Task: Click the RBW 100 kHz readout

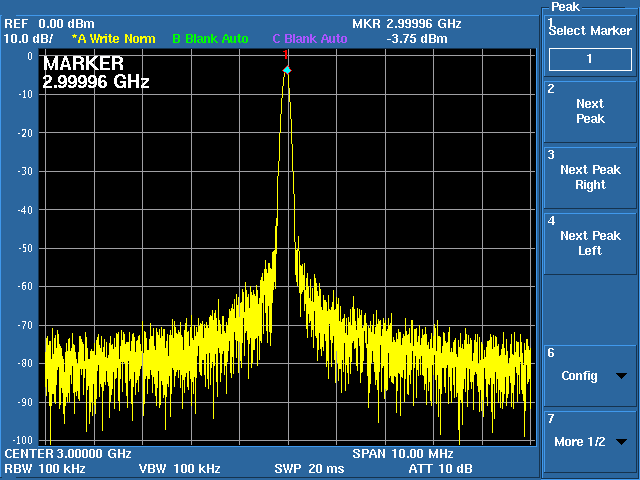Action: 45,469
